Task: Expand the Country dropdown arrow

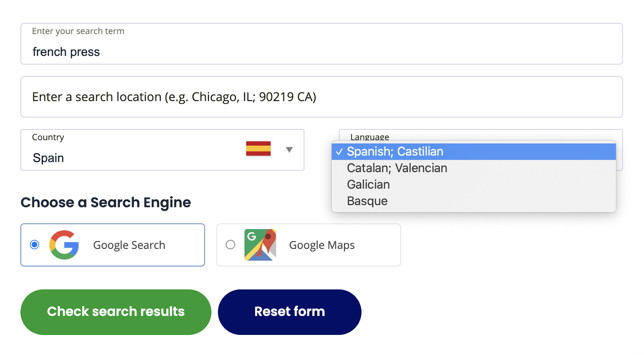Action: (x=289, y=150)
